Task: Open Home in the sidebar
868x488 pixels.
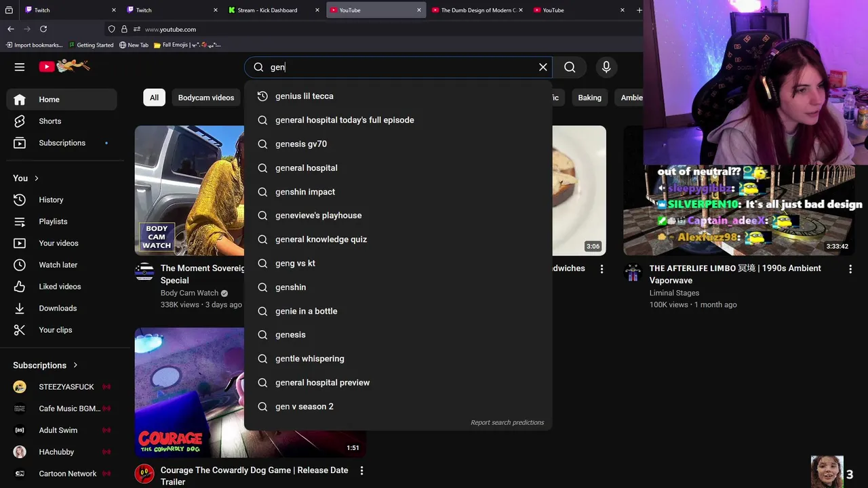Action: (62, 100)
